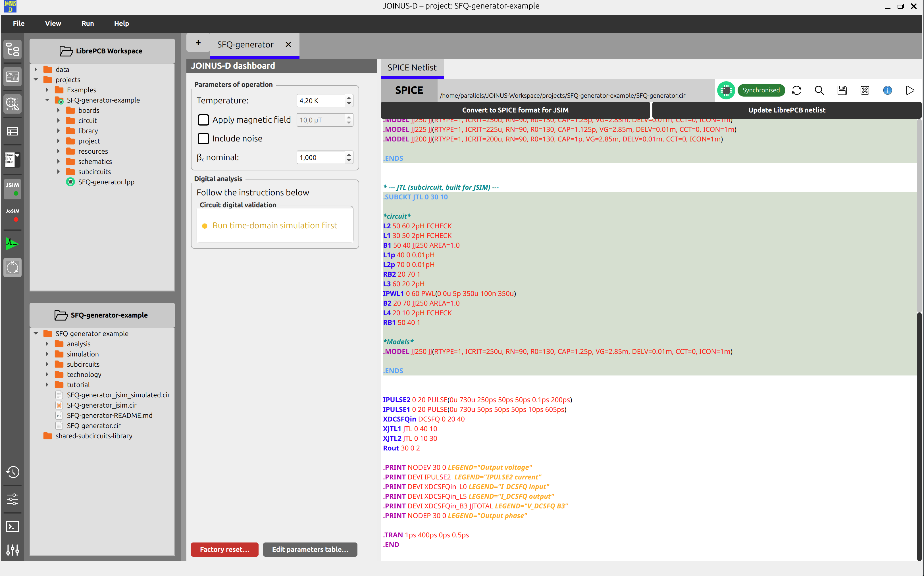Screen dimensions: 924x576
Task: Expand the analysis folder
Action: [x=47, y=344]
